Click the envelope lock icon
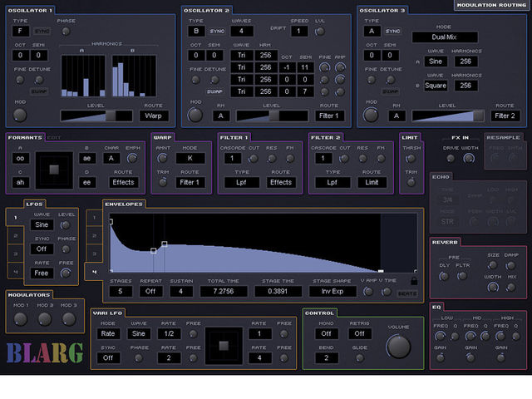The width and height of the screenshot is (532, 399). pyautogui.click(x=414, y=281)
